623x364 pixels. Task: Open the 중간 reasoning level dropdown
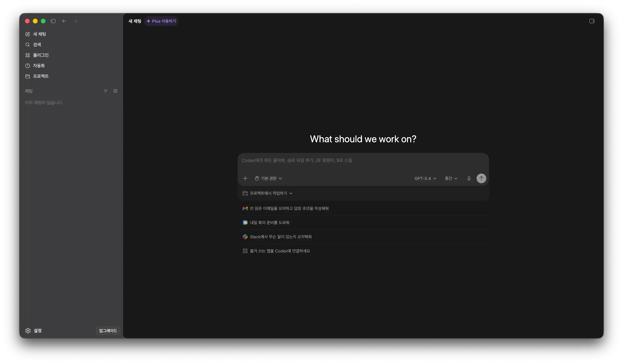click(x=451, y=178)
